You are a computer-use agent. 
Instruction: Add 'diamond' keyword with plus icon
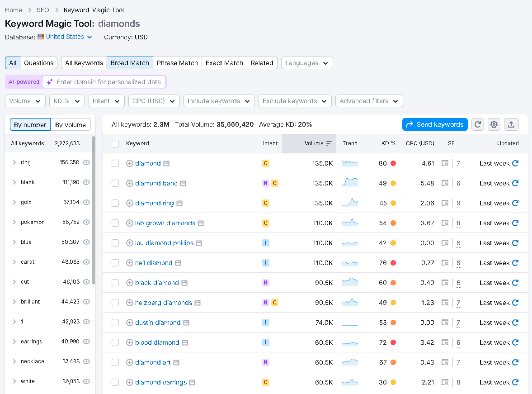130,163
